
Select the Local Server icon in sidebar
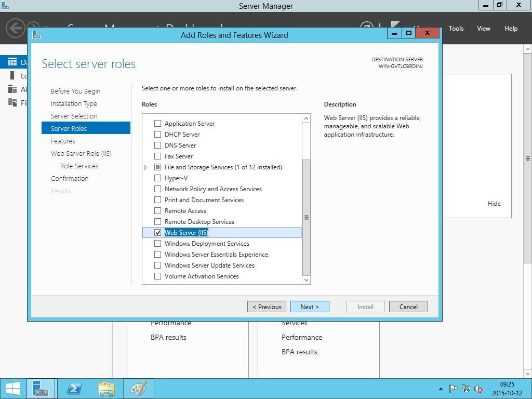coord(12,75)
